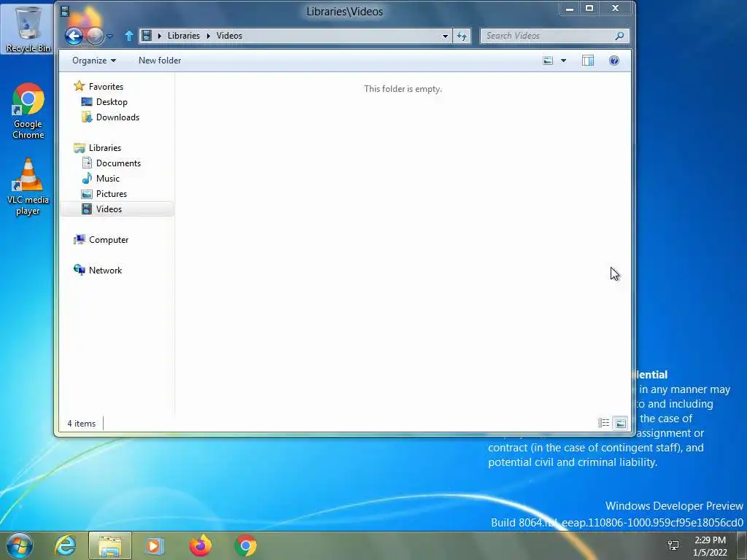The width and height of the screenshot is (747, 560).
Task: Expand the arrow before Libraries breadcrumb
Action: (x=160, y=36)
